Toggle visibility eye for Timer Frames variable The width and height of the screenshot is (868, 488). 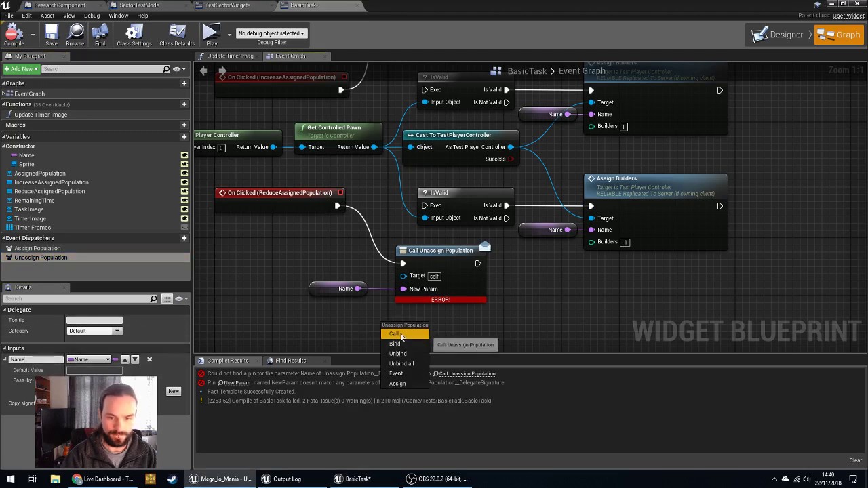click(x=184, y=228)
